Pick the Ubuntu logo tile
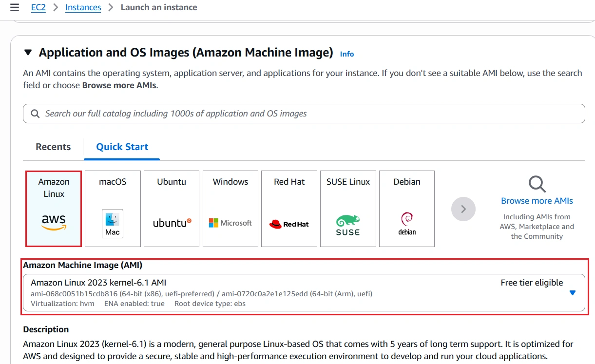 [x=172, y=209]
